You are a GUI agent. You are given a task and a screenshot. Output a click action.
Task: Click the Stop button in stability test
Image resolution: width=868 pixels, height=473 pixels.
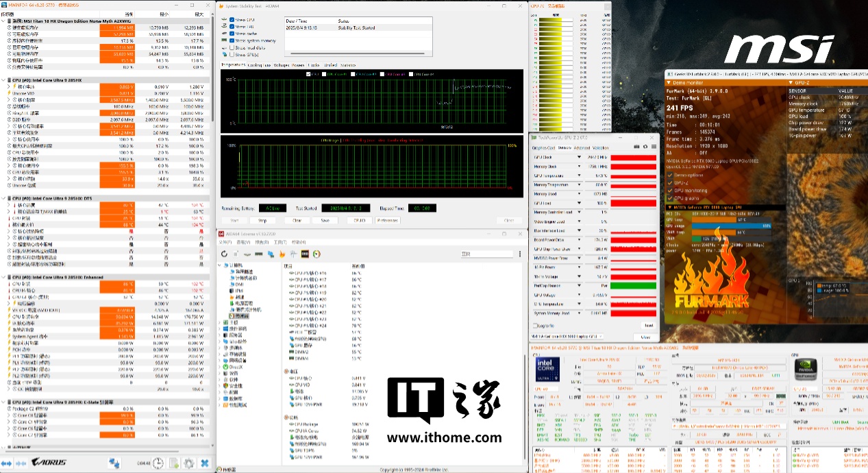(262, 221)
